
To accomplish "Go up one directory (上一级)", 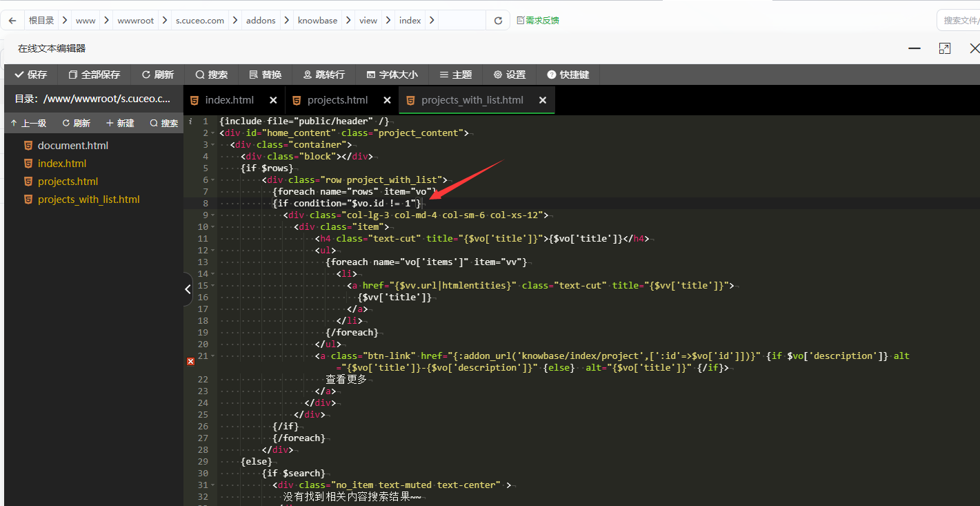I will coord(28,124).
